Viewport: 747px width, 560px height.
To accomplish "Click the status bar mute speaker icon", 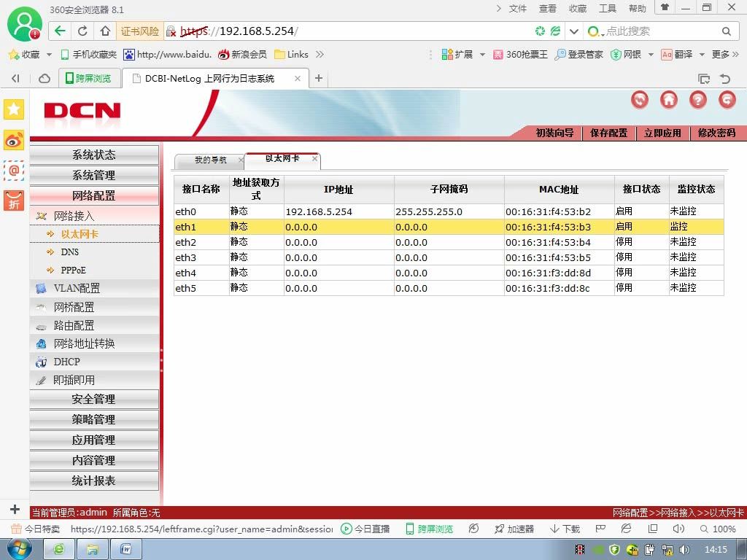I will (678, 529).
